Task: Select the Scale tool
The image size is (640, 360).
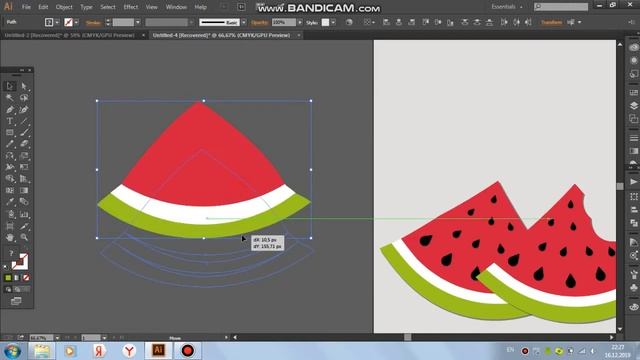Action: tap(24, 156)
